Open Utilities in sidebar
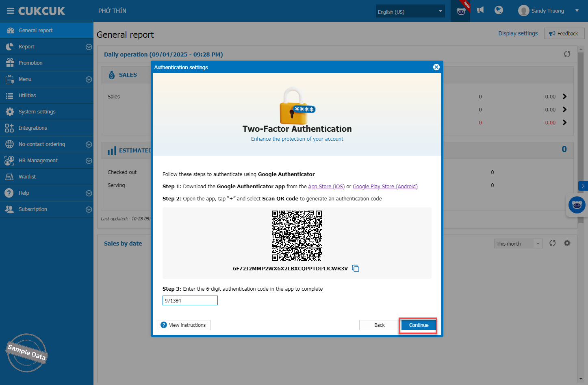The width and height of the screenshot is (588, 385). pyautogui.click(x=47, y=96)
